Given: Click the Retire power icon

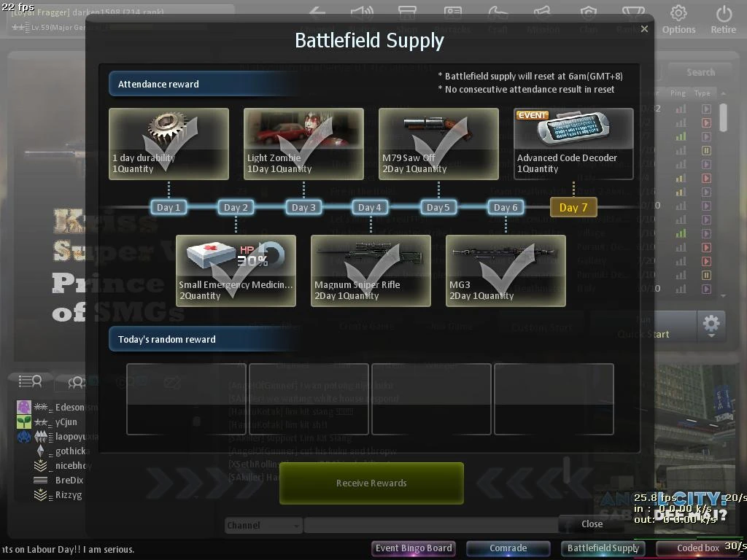Looking at the screenshot, I should (x=724, y=13).
